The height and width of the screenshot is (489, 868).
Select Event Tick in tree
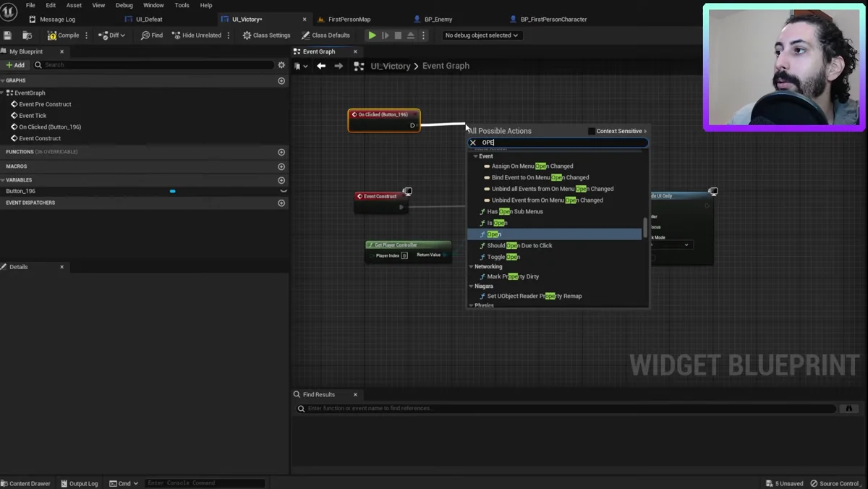33,116
